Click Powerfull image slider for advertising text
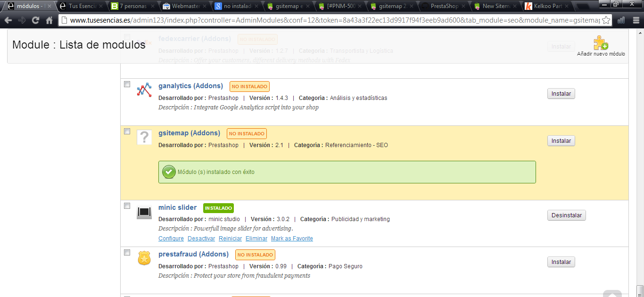Image resolution: width=644 pixels, height=297 pixels. click(x=243, y=229)
